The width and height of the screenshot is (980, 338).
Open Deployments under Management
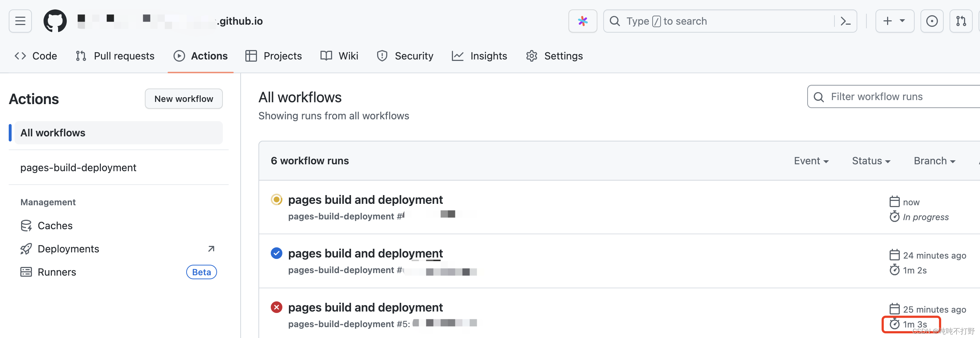(68, 249)
